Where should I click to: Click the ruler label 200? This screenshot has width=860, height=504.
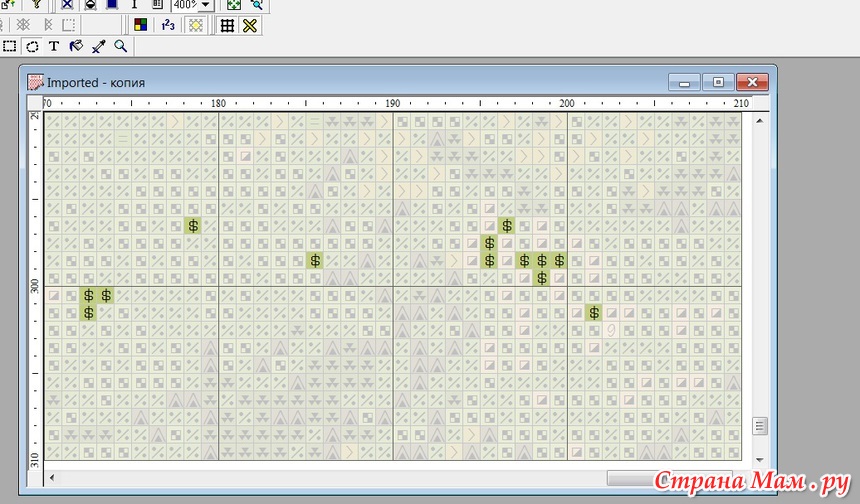567,103
